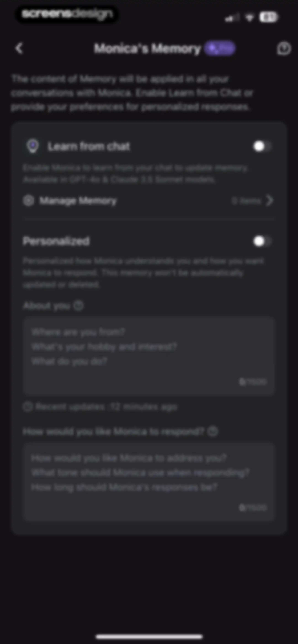Go back using the back arrow

[19, 48]
